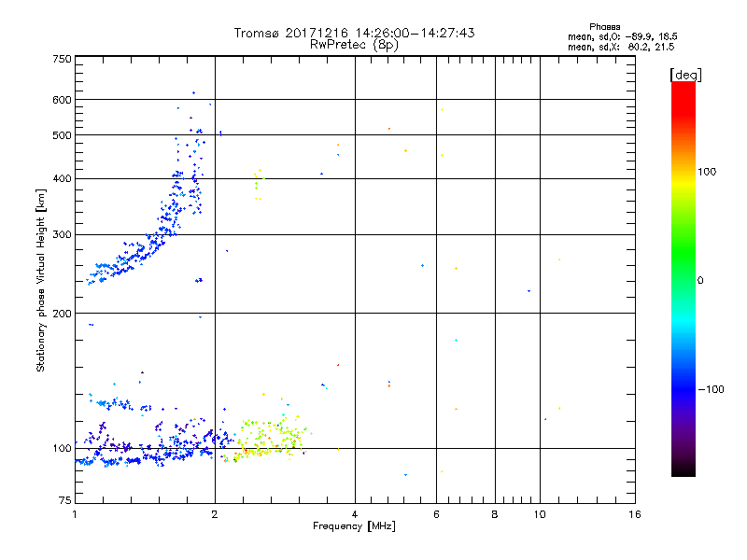This screenshot has height=560, width=747.
Task: Click the "400" height tick label
Action: click(x=63, y=179)
